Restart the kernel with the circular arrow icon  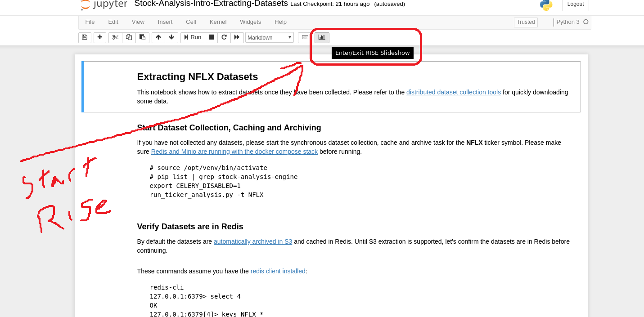[224, 37]
